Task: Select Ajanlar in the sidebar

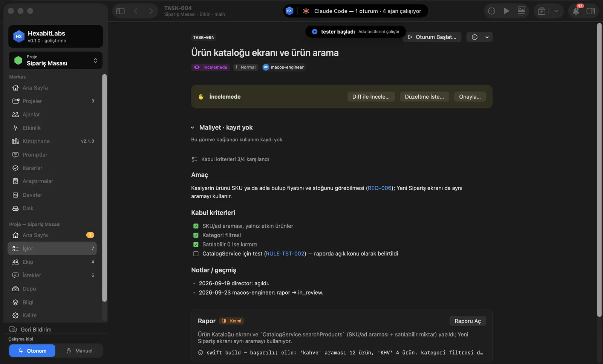Action: (52, 115)
